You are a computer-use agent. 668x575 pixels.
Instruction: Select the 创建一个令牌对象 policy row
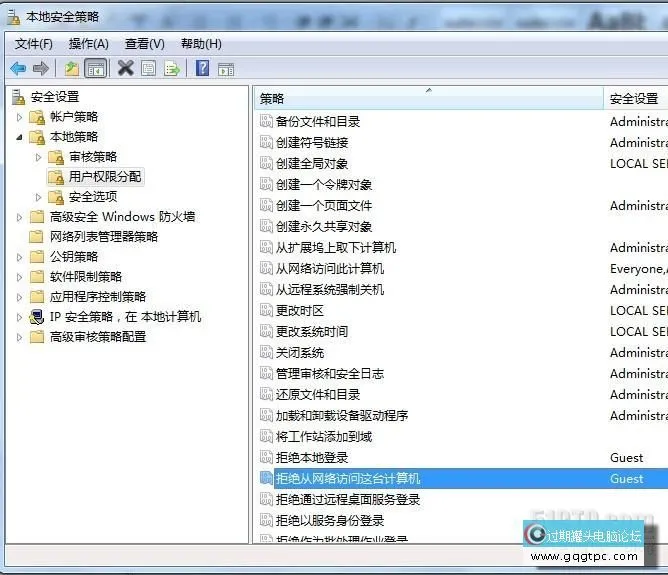pyautogui.click(x=461, y=184)
